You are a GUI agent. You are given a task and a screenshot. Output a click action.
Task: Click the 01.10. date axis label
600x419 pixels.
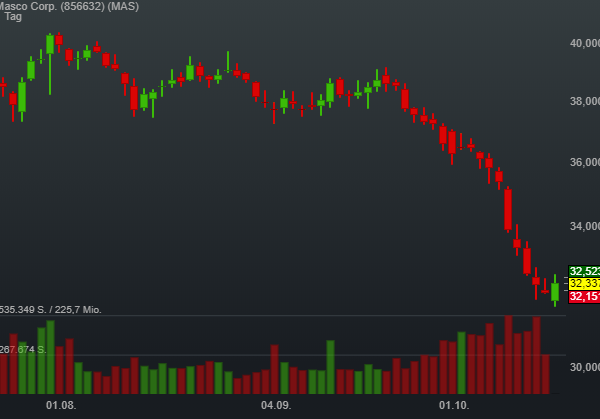(x=454, y=405)
